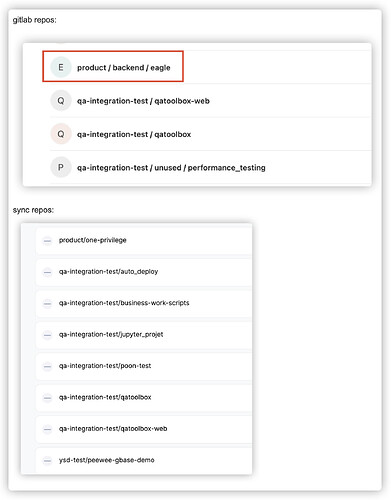Screen dimensions: 391x500
Task: Click minus icon beside qa-integration-test/qatoolbox sync entry
Action: [x=47, y=398]
